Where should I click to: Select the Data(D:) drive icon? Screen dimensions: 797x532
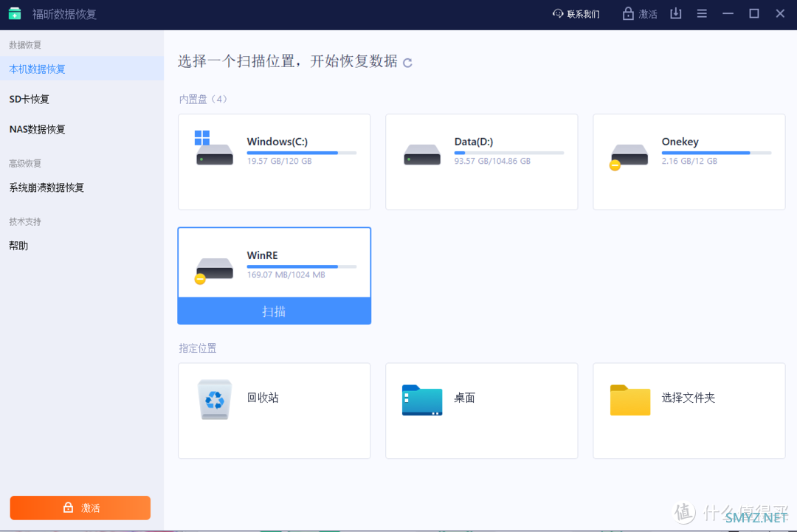click(x=422, y=154)
